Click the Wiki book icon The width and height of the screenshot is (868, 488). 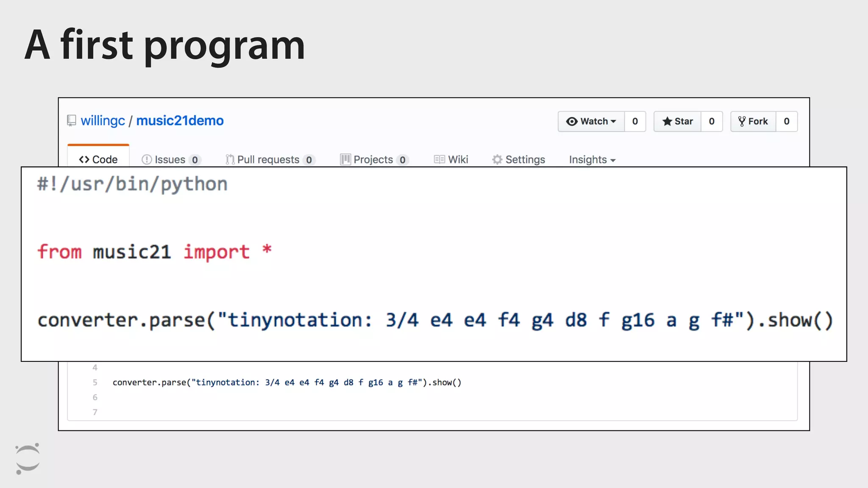coord(440,159)
